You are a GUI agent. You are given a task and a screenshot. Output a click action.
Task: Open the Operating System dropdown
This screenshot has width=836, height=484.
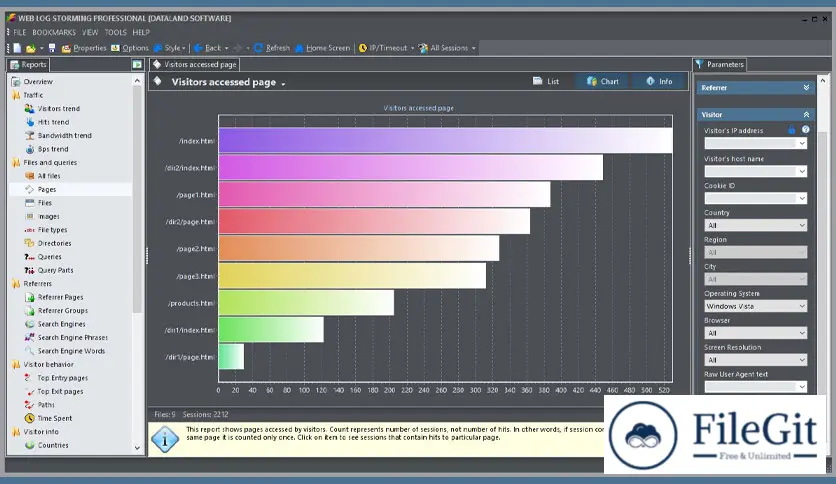click(755, 306)
